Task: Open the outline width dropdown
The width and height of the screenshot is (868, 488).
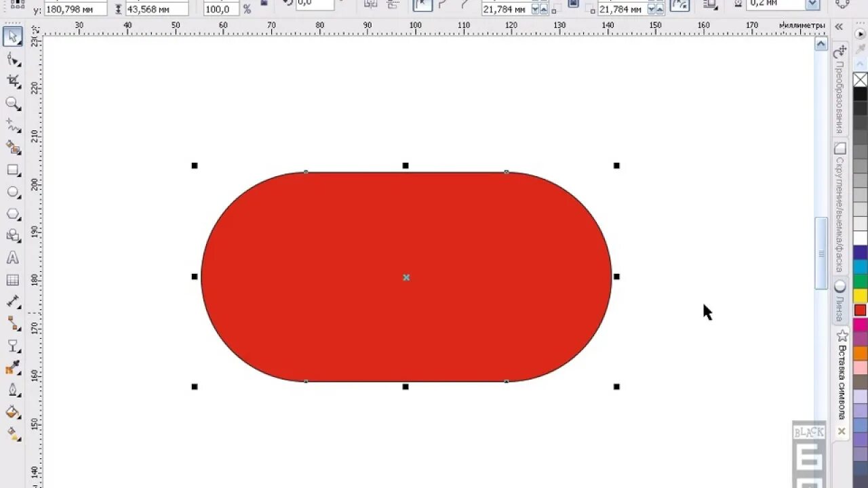Action: [812, 5]
